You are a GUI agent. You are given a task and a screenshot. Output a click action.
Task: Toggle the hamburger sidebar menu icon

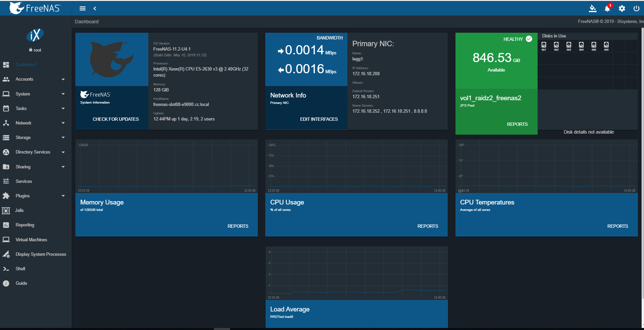click(x=82, y=8)
